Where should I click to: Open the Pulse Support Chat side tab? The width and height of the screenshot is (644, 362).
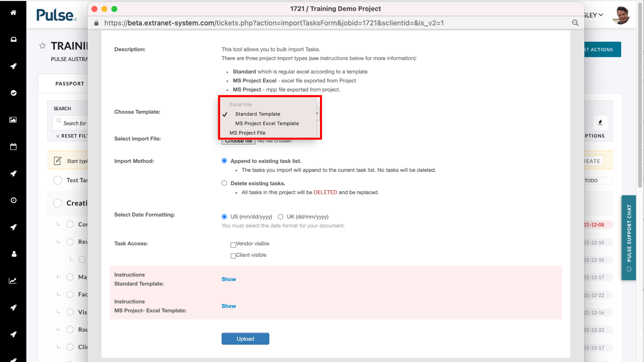[629, 238]
